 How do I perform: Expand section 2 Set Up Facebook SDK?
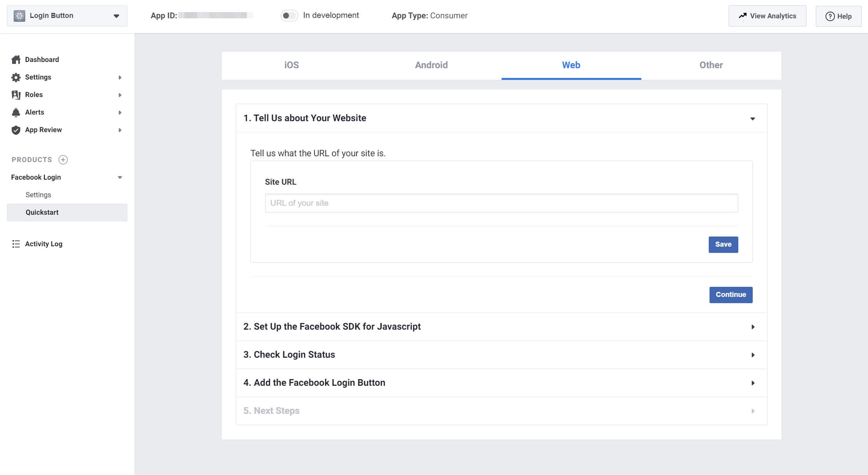tap(502, 327)
